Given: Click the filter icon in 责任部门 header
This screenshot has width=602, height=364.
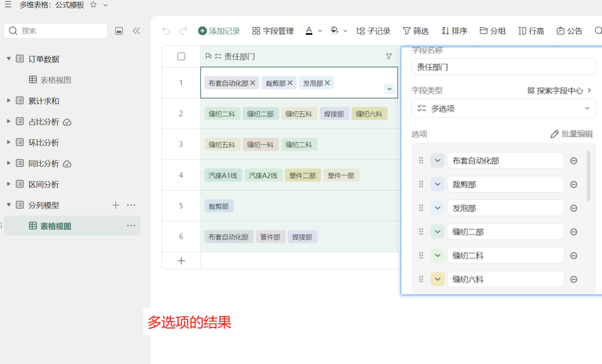Looking at the screenshot, I should (x=389, y=56).
